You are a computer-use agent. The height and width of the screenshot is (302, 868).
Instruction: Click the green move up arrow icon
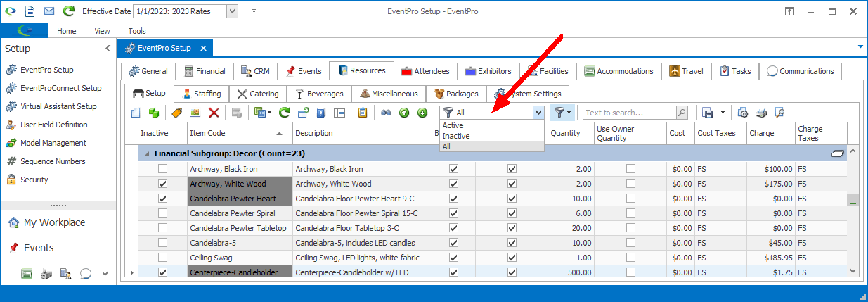(x=404, y=113)
